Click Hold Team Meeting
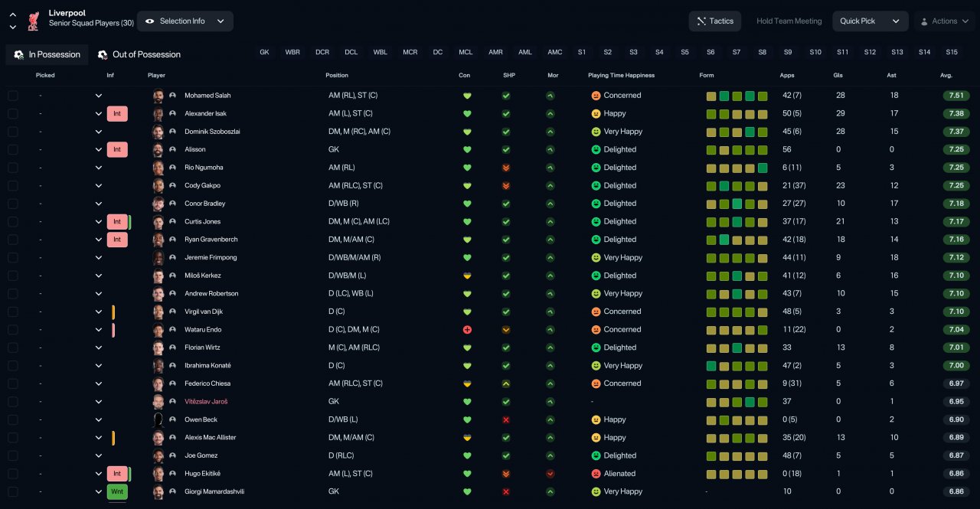The height and width of the screenshot is (509, 980). pyautogui.click(x=789, y=21)
